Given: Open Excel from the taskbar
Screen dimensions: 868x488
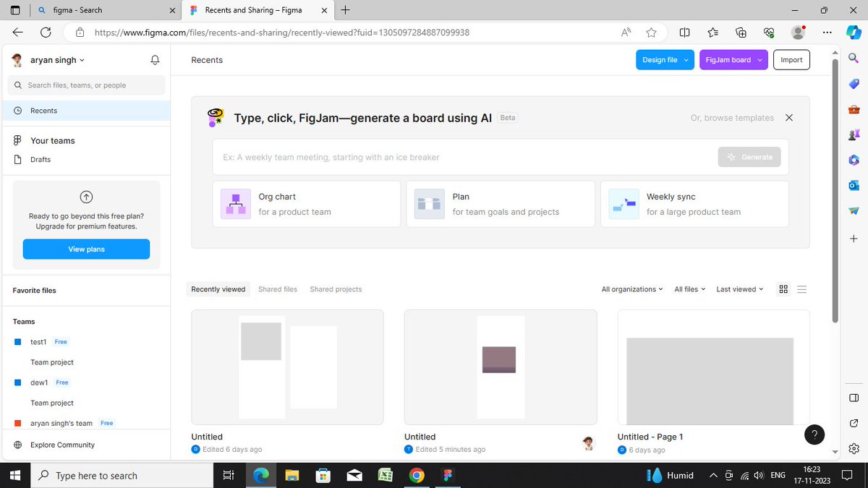Looking at the screenshot, I should coord(385,476).
